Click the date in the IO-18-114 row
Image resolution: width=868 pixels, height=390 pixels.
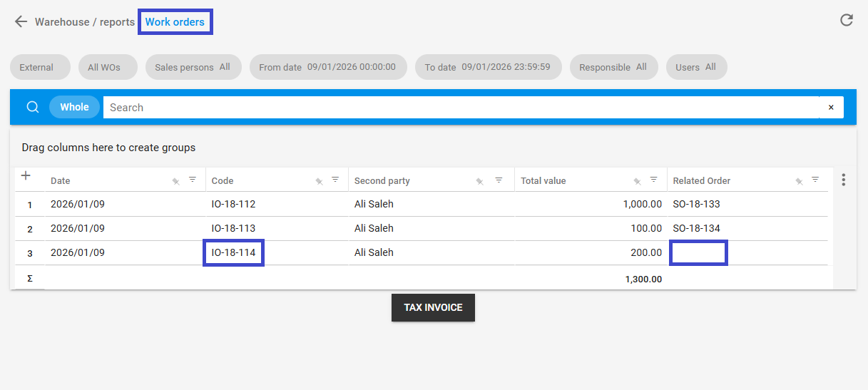(x=78, y=252)
